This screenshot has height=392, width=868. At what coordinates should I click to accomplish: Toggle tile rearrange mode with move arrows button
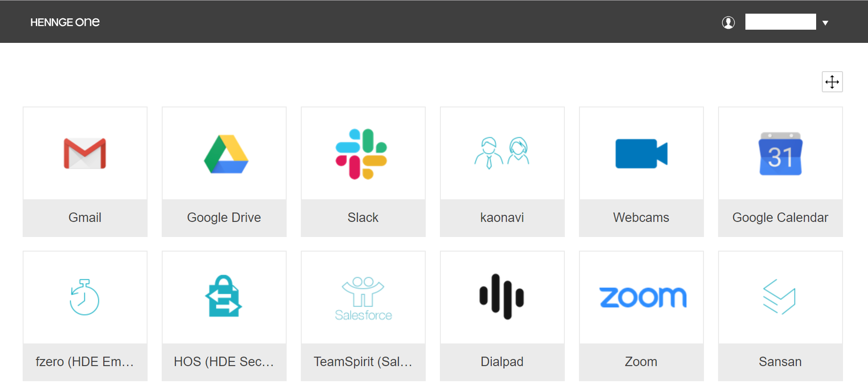[832, 82]
